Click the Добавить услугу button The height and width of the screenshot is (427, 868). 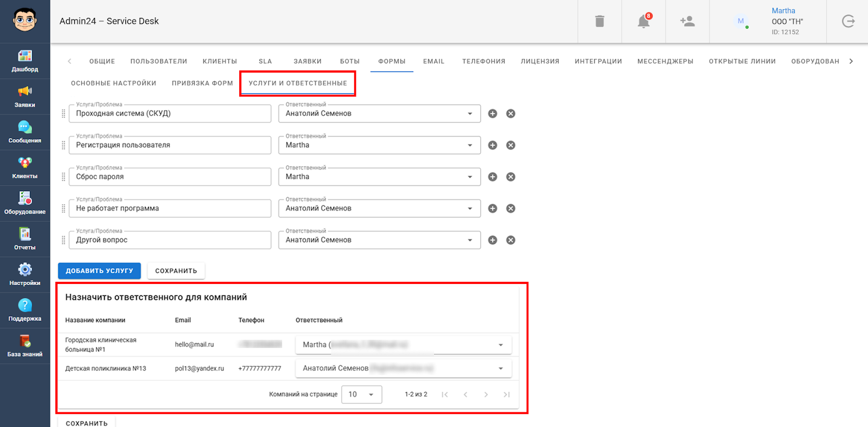(99, 271)
